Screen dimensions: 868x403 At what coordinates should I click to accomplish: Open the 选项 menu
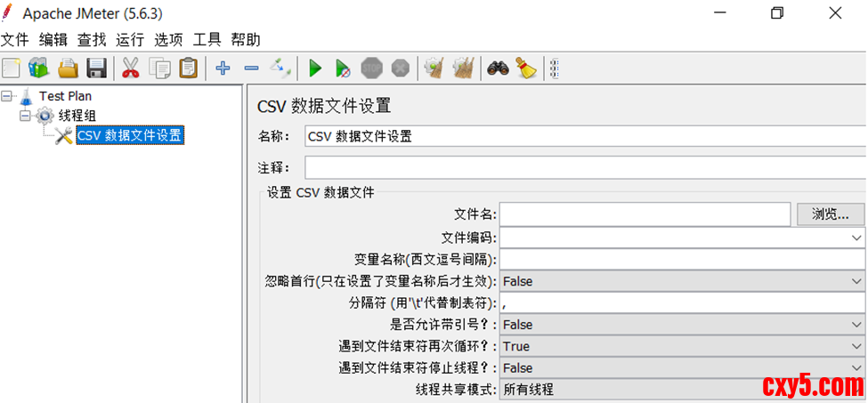tap(168, 40)
